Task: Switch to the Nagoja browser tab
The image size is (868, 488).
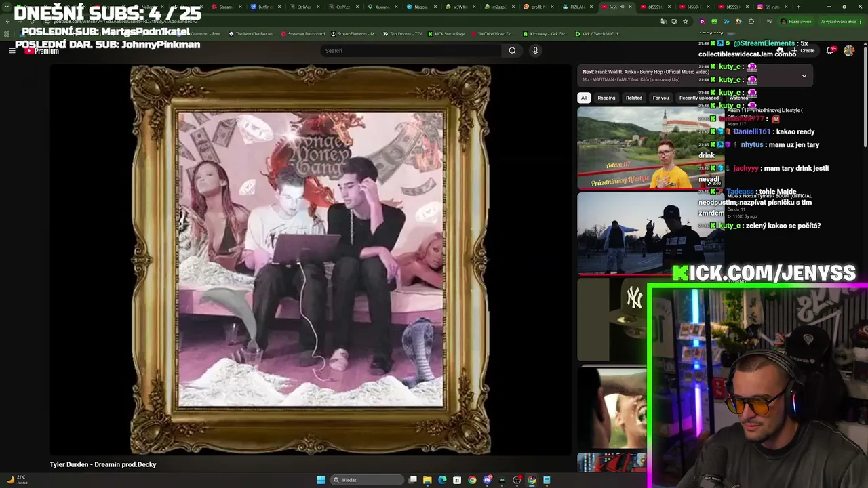Action: (422, 7)
